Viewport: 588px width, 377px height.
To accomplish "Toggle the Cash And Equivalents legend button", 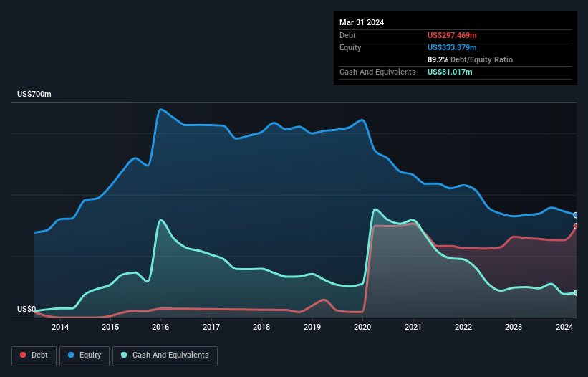I will [165, 355].
